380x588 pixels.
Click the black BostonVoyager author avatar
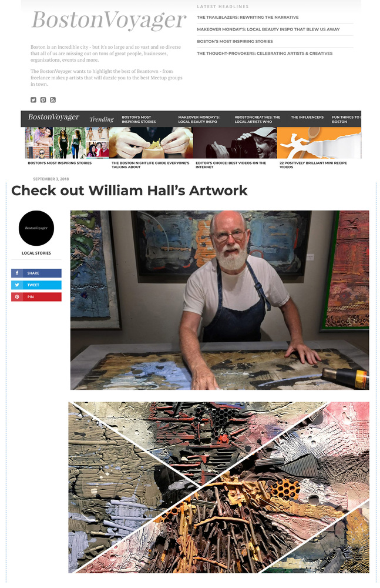tap(36, 228)
